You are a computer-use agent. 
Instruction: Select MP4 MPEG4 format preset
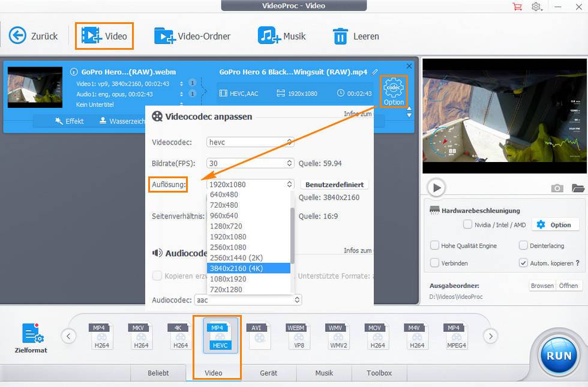click(x=456, y=337)
